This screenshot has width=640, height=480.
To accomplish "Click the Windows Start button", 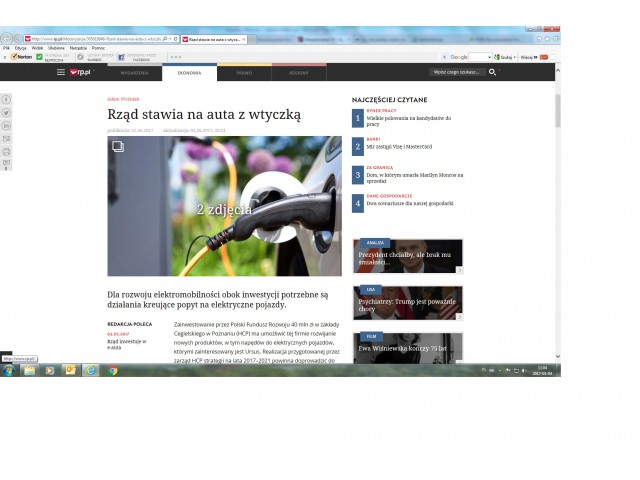I will 8,370.
